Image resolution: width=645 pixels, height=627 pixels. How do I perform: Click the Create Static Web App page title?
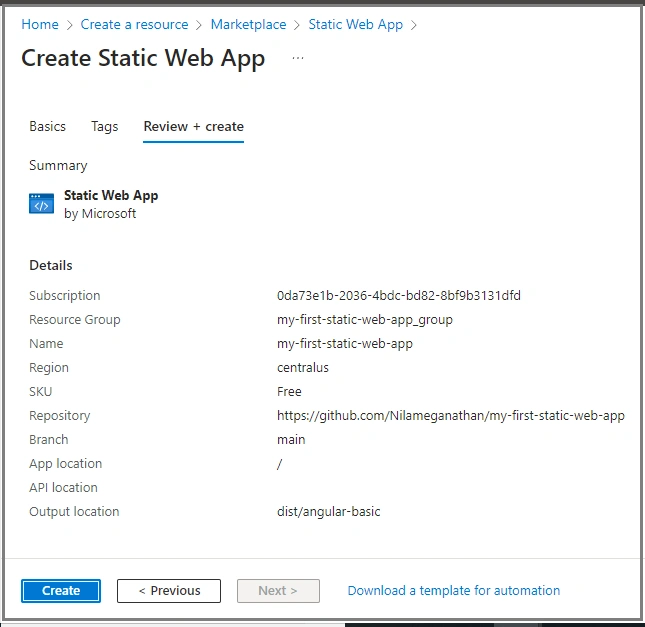point(143,58)
